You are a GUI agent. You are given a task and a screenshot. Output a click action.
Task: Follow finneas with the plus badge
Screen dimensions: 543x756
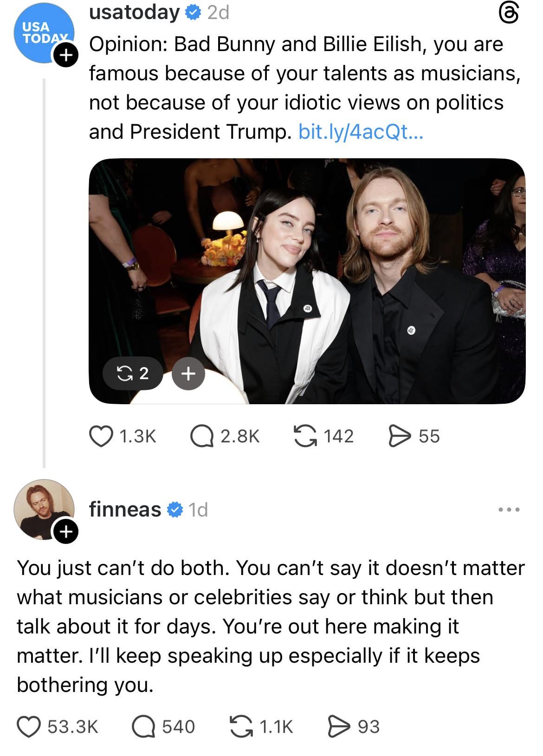(x=65, y=531)
